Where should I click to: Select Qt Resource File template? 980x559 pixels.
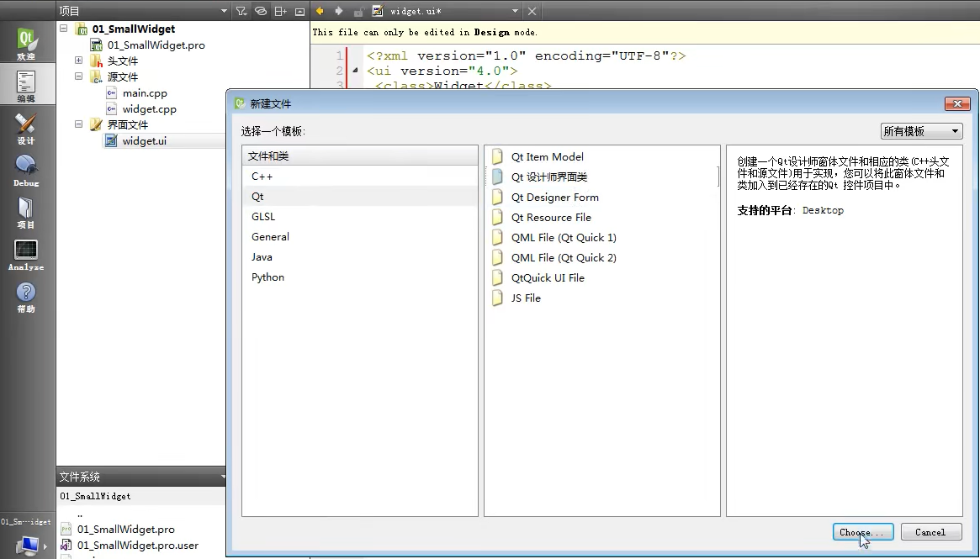[x=602, y=218]
